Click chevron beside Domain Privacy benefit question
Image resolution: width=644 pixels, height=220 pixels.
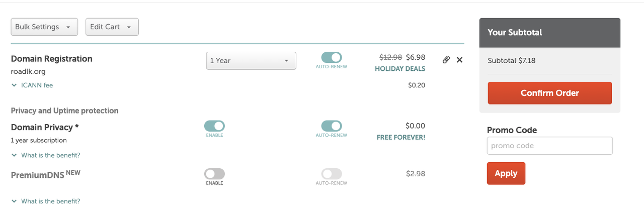(14, 155)
